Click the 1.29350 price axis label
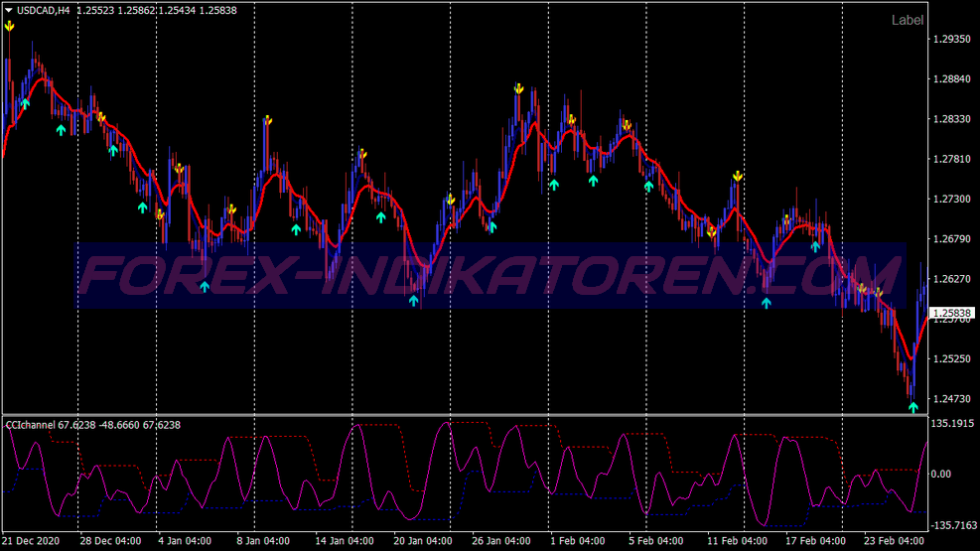The height and width of the screenshot is (551, 980). coord(951,40)
